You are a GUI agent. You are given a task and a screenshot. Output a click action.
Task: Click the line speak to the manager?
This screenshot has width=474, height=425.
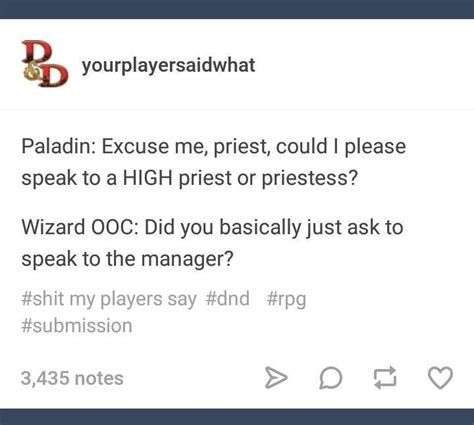[127, 259]
